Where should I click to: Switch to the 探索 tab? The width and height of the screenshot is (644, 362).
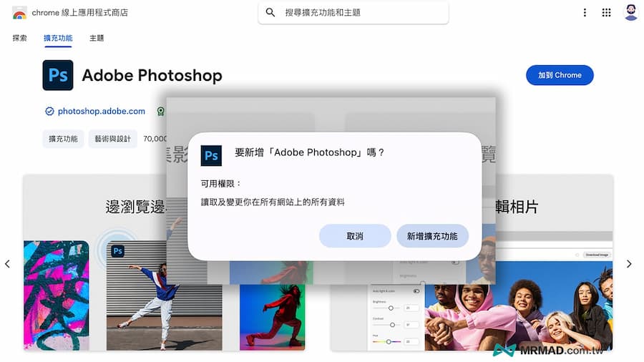pyautogui.click(x=19, y=38)
